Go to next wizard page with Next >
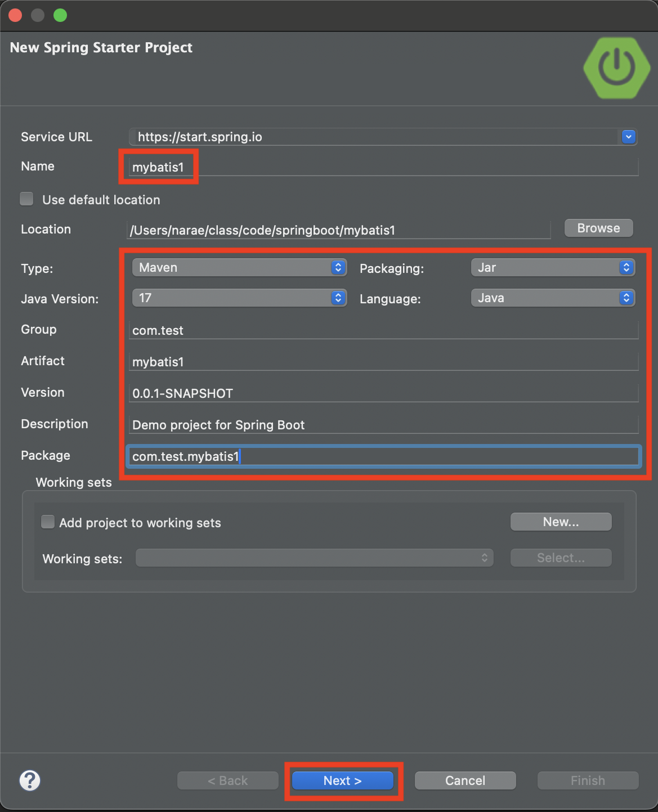The image size is (658, 812). coord(342,780)
